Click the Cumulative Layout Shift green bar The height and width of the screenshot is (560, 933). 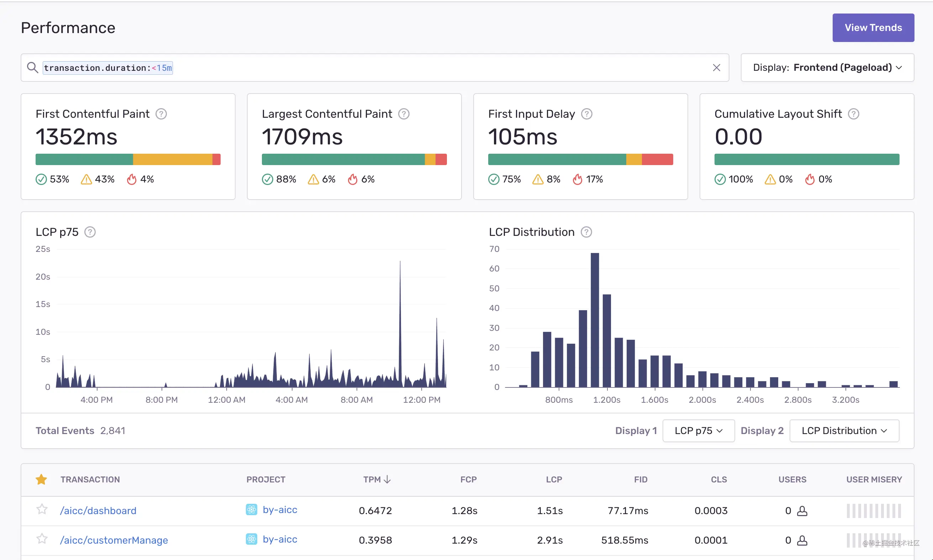pyautogui.click(x=807, y=159)
